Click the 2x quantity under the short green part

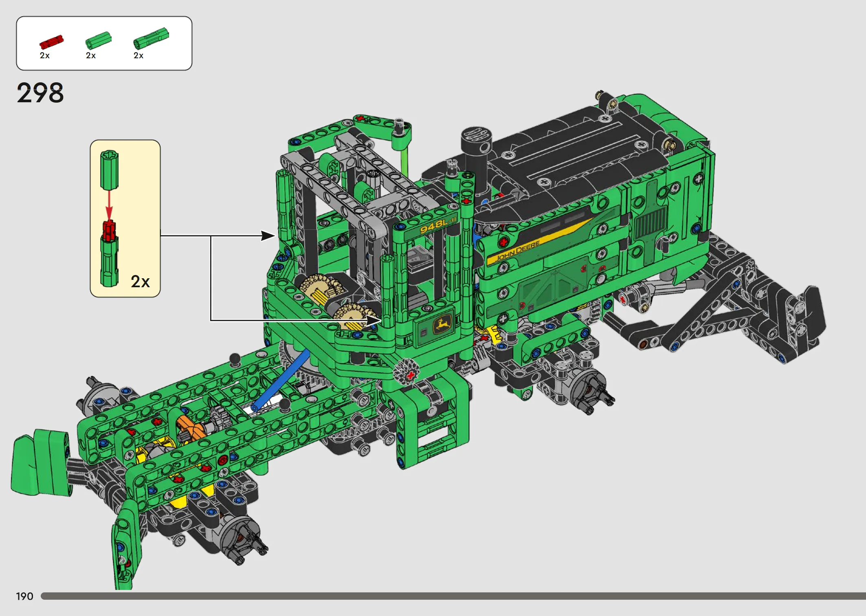click(x=90, y=55)
